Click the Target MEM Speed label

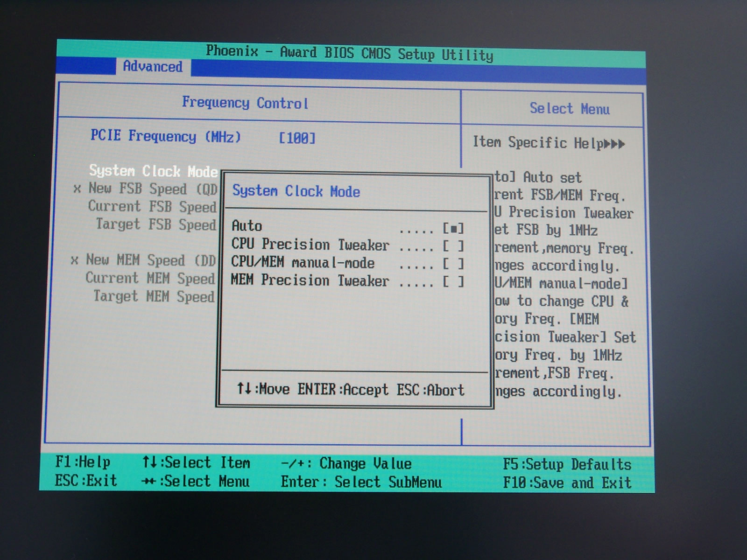click(x=154, y=297)
